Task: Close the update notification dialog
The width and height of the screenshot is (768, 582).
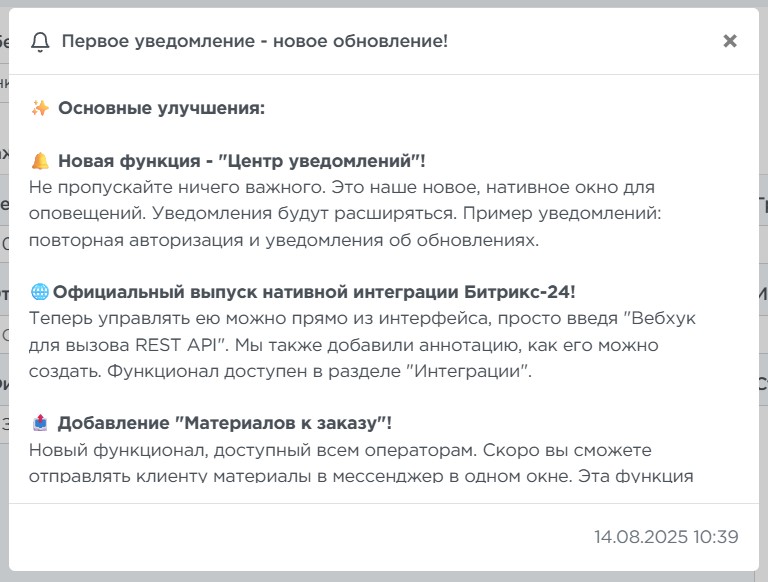Action: click(730, 41)
